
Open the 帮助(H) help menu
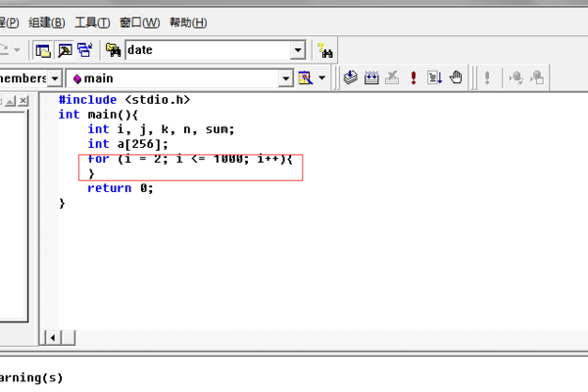tap(187, 22)
